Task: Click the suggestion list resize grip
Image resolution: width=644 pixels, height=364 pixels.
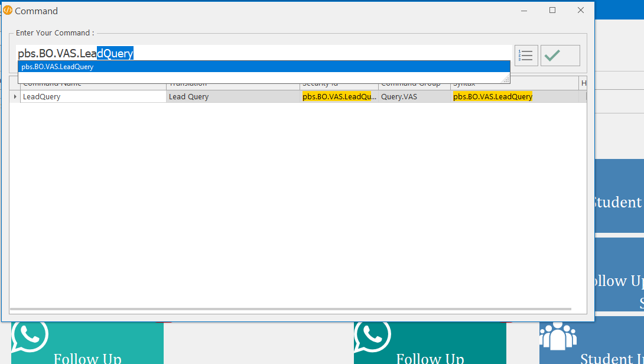Action: (x=506, y=79)
